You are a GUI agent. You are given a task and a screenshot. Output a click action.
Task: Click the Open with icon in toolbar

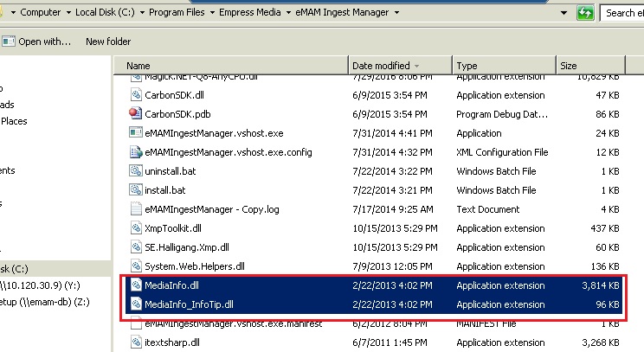tap(8, 42)
